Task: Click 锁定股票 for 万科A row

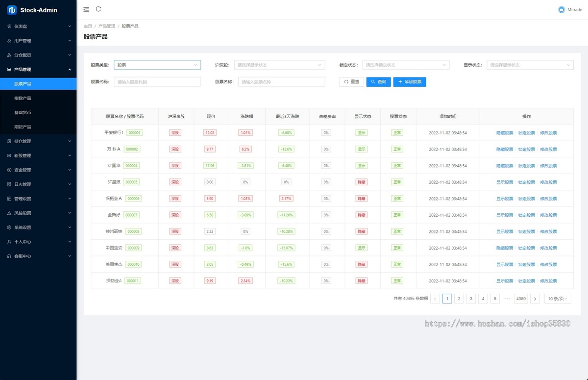Action: (527, 149)
